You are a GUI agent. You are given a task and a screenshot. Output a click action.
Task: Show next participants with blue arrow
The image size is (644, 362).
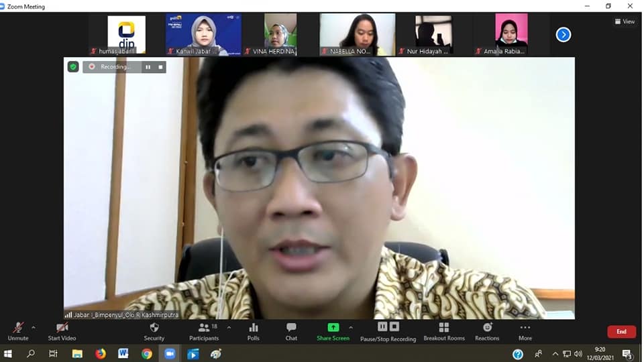(x=563, y=34)
